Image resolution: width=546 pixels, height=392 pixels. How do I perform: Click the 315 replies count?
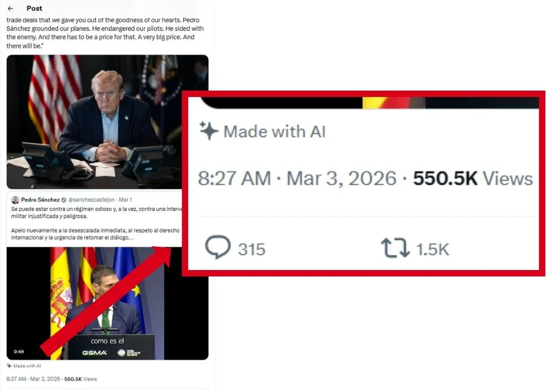click(251, 249)
